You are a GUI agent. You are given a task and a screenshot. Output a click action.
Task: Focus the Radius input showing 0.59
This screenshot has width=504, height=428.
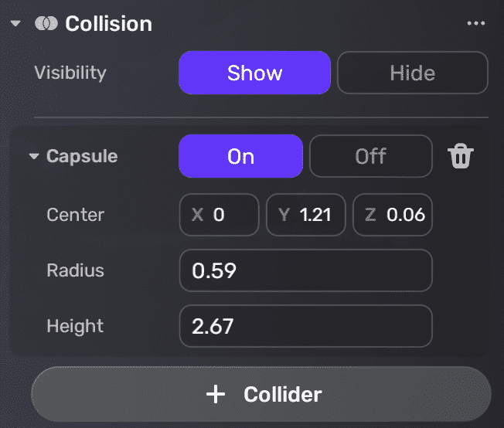click(305, 271)
